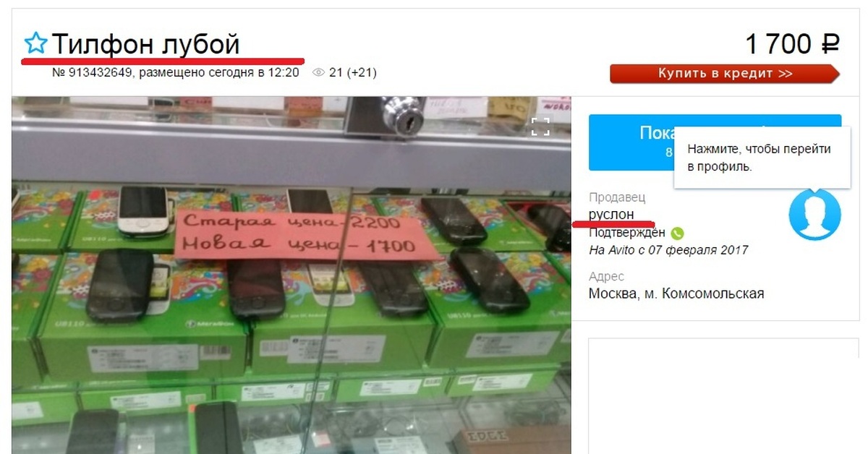The height and width of the screenshot is (454, 868).
Task: Expand the photo with the fullscreen icon
Action: (541, 127)
